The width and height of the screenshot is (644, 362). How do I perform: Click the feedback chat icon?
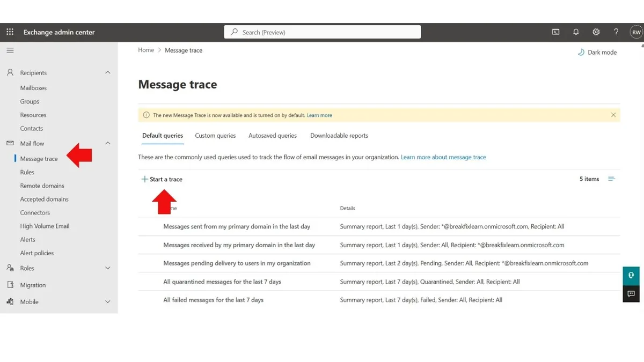click(x=631, y=293)
